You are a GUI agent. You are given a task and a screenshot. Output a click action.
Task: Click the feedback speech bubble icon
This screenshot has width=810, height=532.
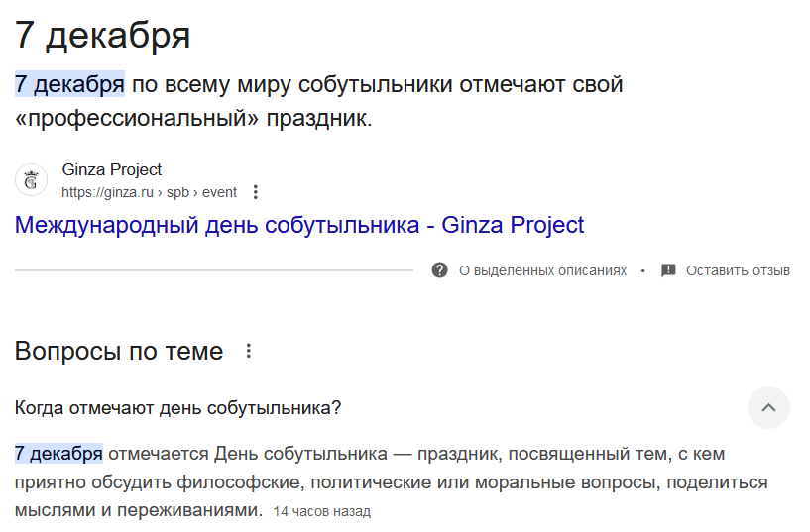668,270
